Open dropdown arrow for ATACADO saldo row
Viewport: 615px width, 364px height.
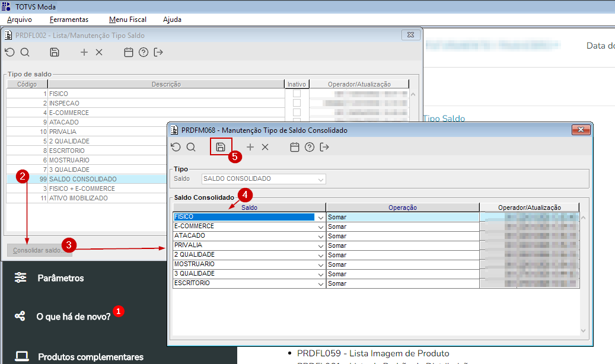coord(321,236)
